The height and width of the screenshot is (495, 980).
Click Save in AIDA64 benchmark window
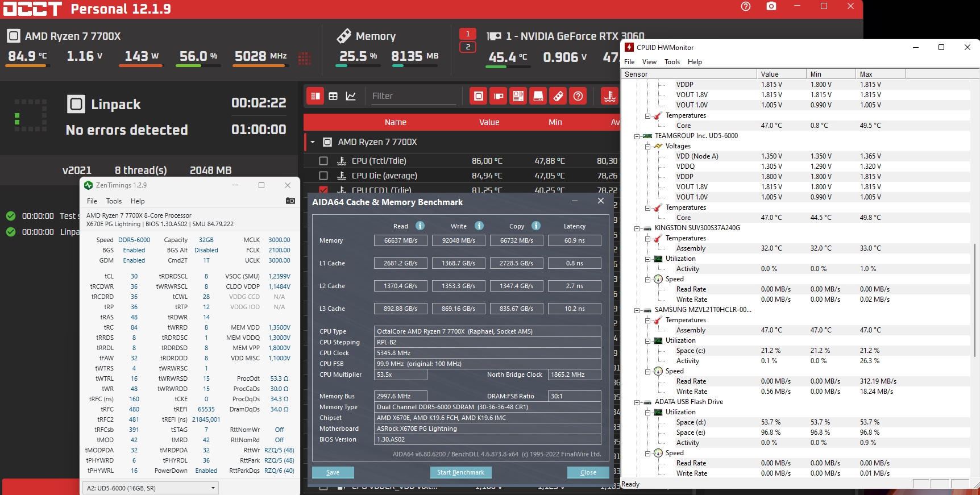333,472
